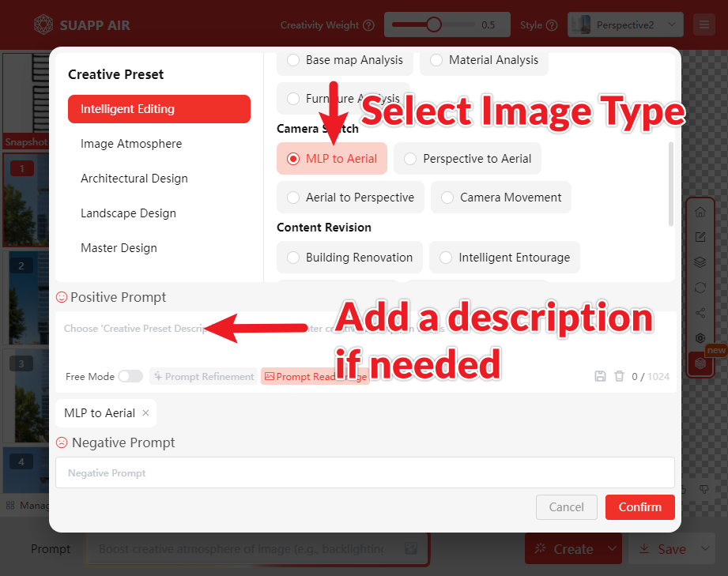Viewport: 728px width, 576px height.
Task: Switch to the Image Atmosphere preset
Action: 131,144
